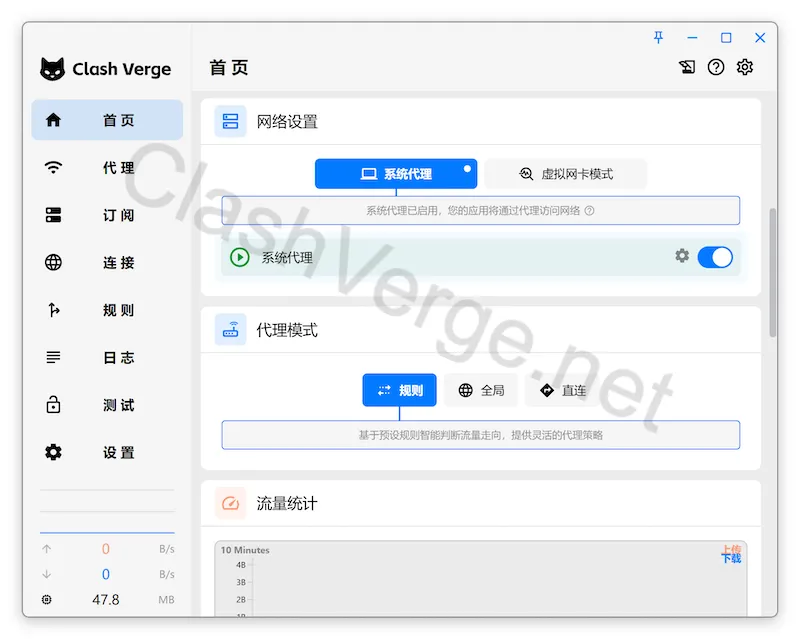The height and width of the screenshot is (639, 800).
Task: Click the 上传 upload legend label
Action: click(731, 549)
